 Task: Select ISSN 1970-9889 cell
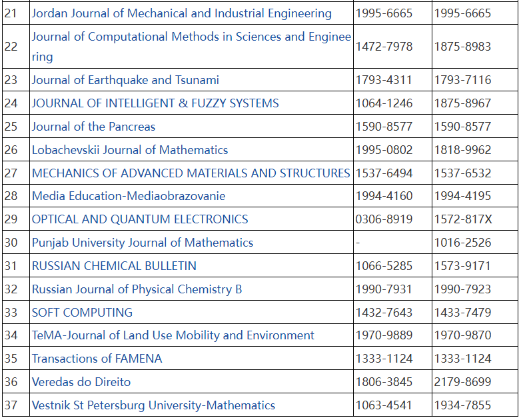coord(392,335)
